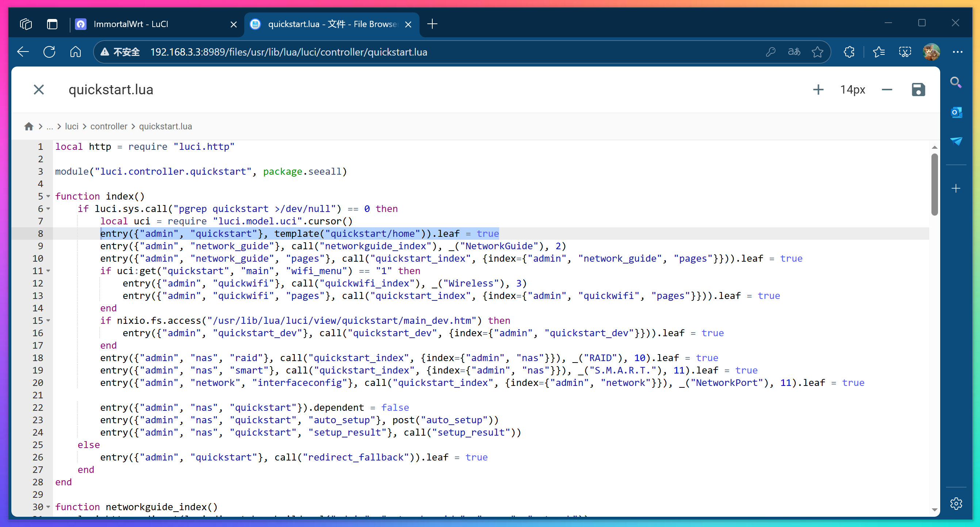
Task: Click the browser address bar URL
Action: pyautogui.click(x=288, y=52)
